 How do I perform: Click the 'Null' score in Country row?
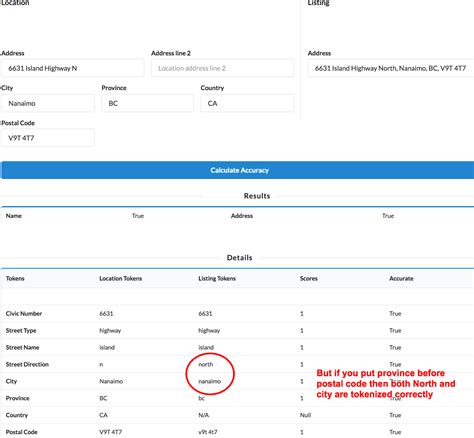[305, 415]
